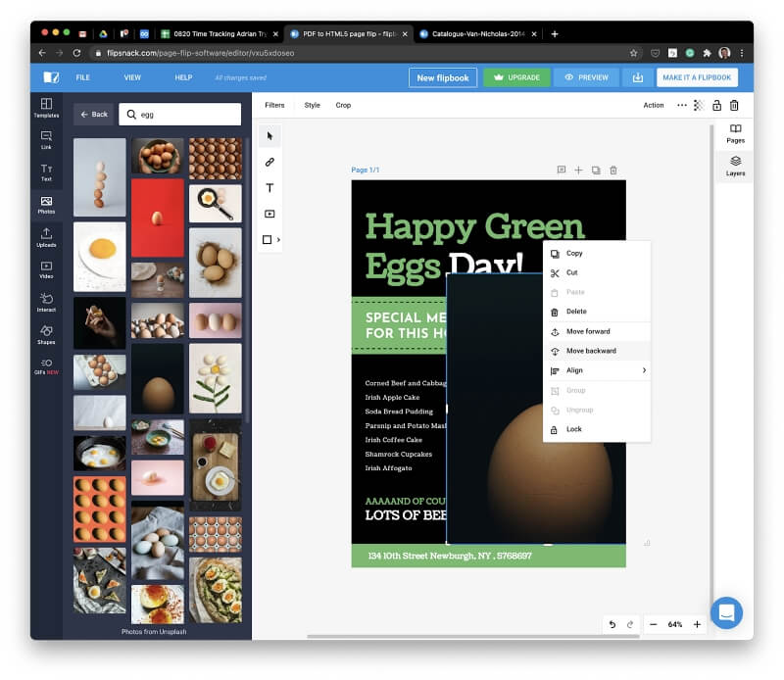Screen dimensions: 784x680
Task: Open the Interact panel in sidebar
Action: [46, 303]
